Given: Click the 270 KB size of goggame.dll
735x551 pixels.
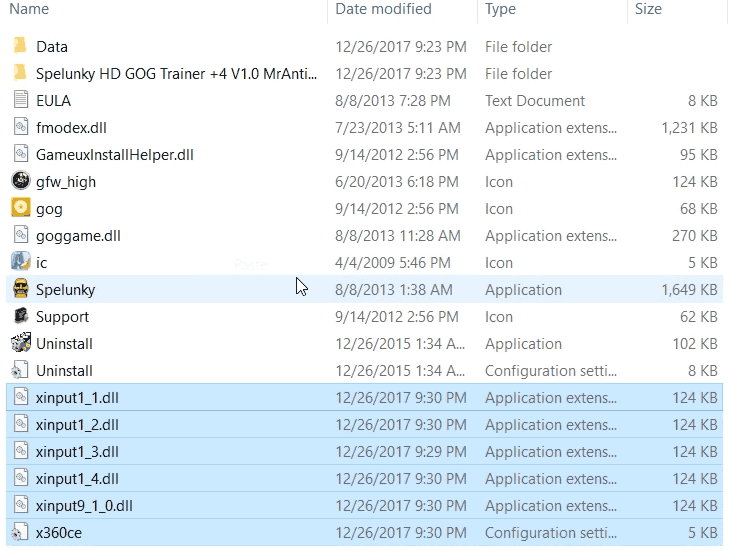Looking at the screenshot, I should click(x=695, y=236).
